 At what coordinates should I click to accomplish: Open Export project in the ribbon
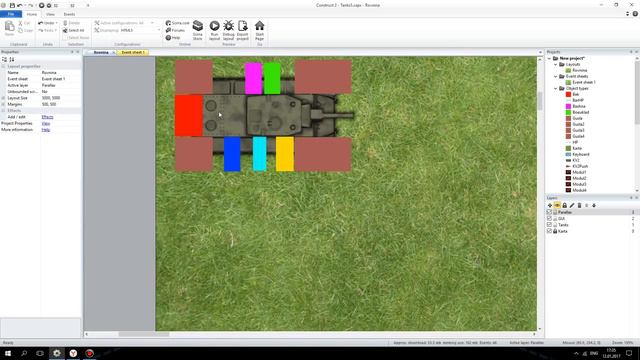tap(242, 30)
